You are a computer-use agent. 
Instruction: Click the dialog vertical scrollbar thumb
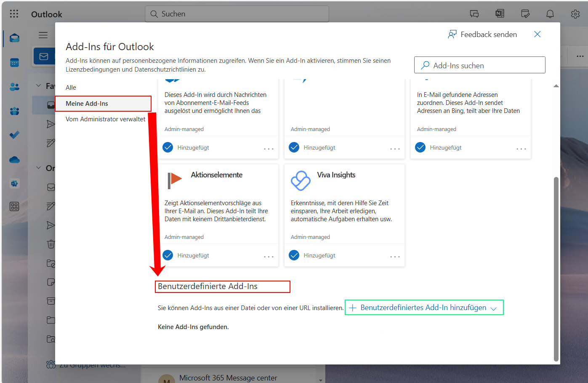556,269
